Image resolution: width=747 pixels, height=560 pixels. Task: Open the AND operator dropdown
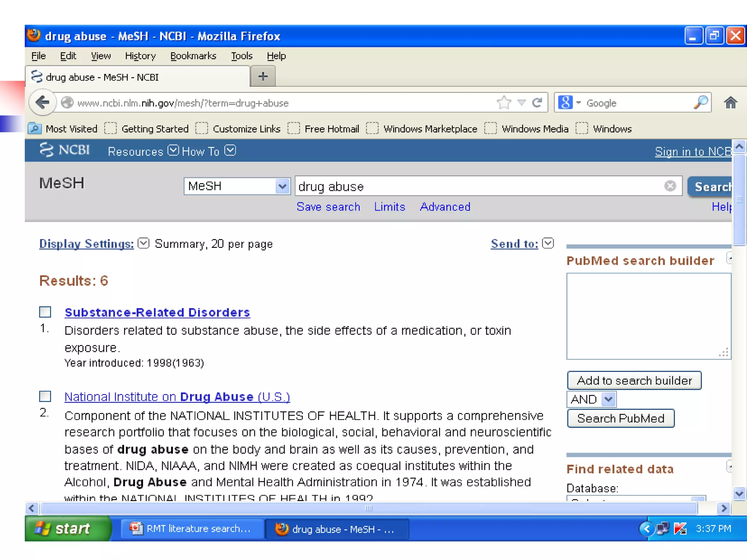pos(608,399)
